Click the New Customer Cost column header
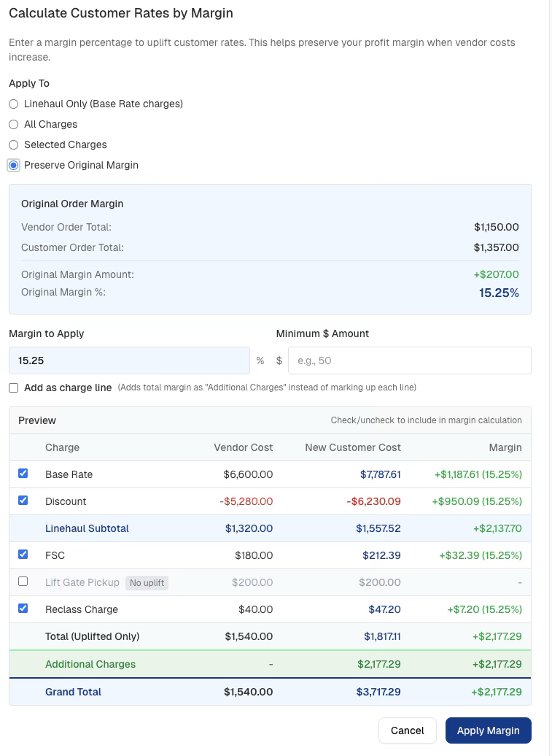552x756 pixels. pos(353,447)
